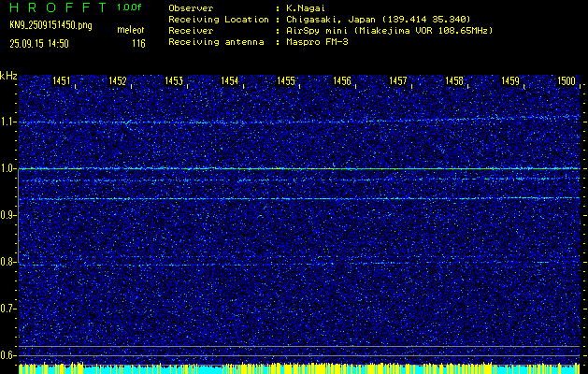Select the AirSpy mini receiver description
The image size is (588, 374).
tap(389, 31)
